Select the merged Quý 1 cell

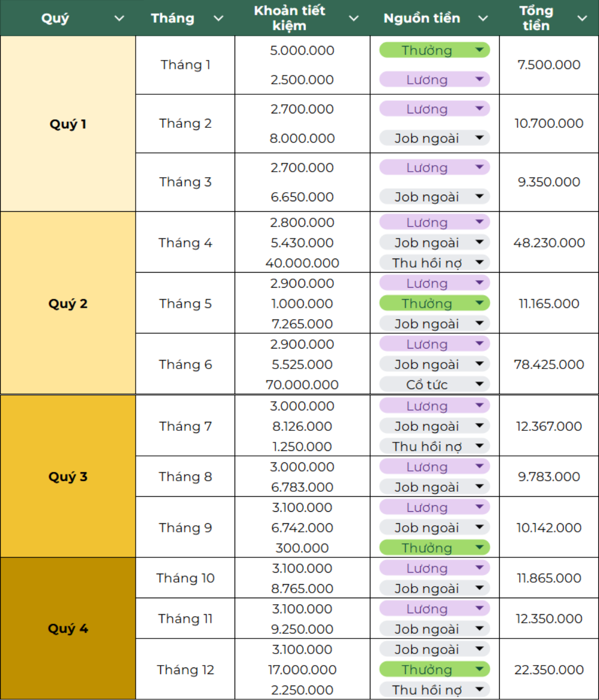68,124
